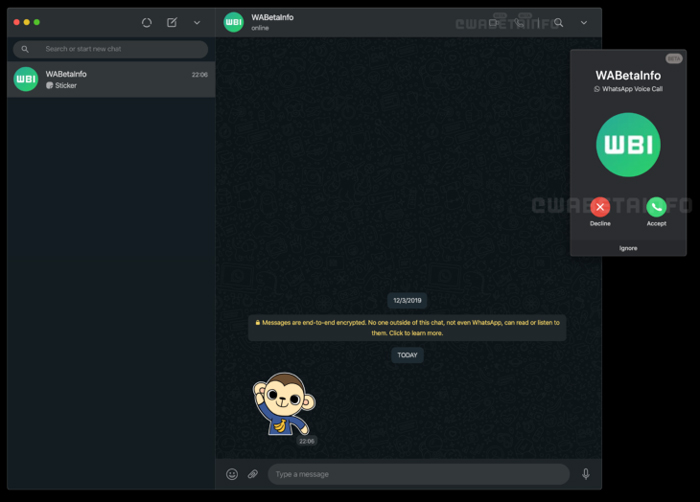This screenshot has width=700, height=502.
Task: Open the emoji picker
Action: (x=232, y=474)
